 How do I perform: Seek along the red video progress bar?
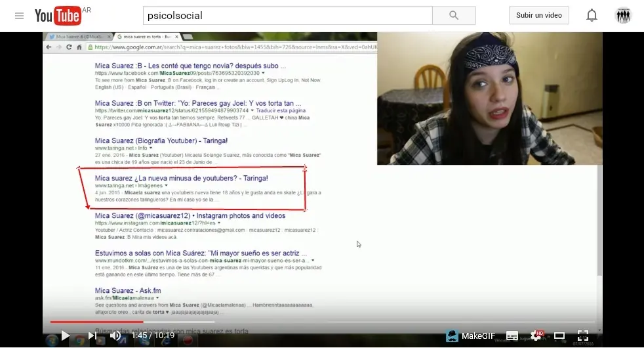coord(323,322)
